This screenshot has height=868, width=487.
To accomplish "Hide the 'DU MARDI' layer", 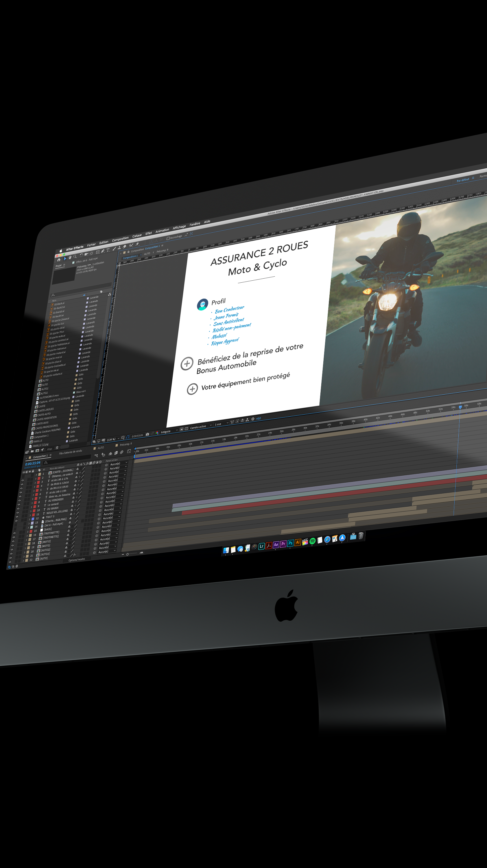I will 18,513.
